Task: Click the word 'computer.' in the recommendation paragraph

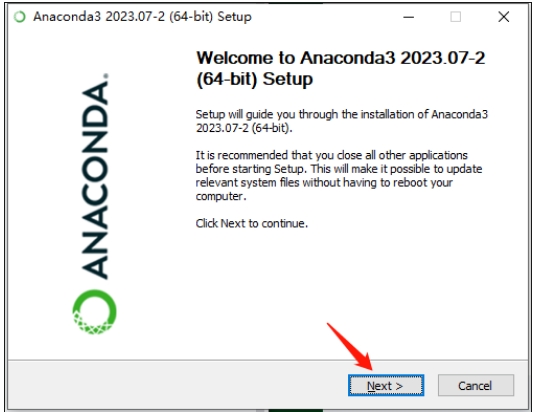Action: (x=221, y=196)
